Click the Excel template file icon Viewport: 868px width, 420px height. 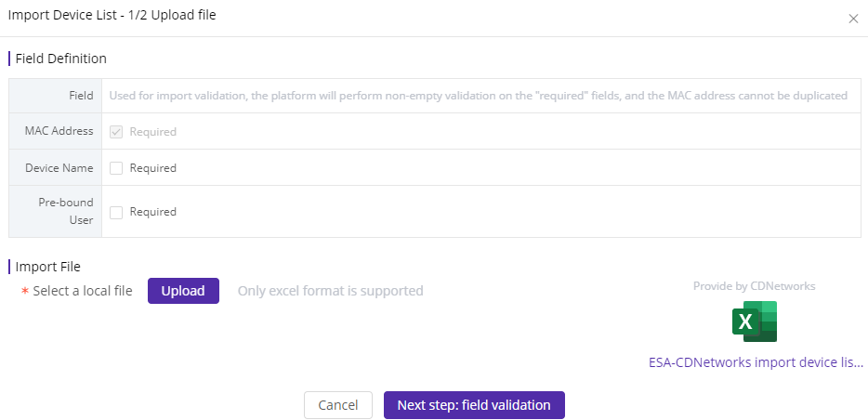click(754, 322)
